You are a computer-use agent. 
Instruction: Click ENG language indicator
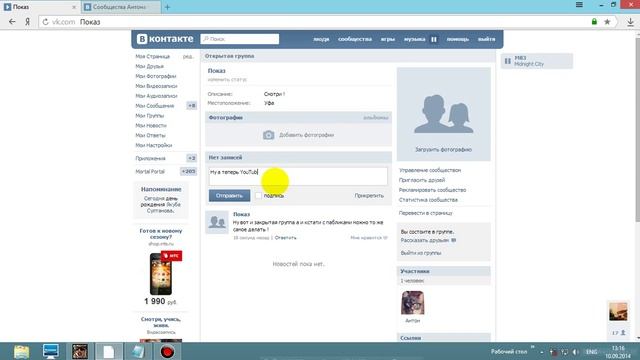[591, 352]
